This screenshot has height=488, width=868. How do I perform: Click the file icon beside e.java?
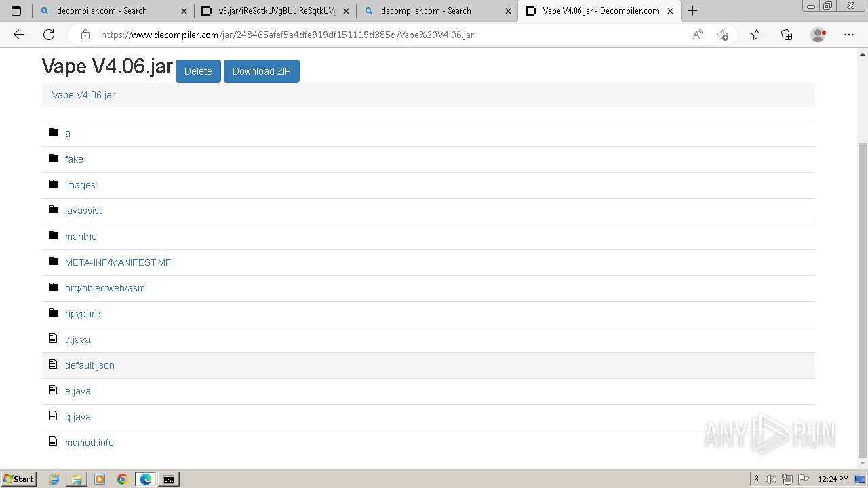pos(54,390)
